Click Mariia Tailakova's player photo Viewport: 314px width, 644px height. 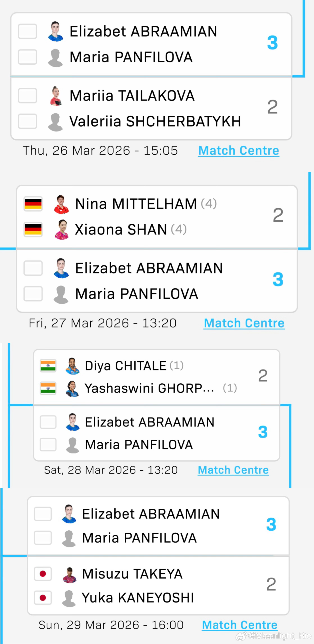[56, 96]
